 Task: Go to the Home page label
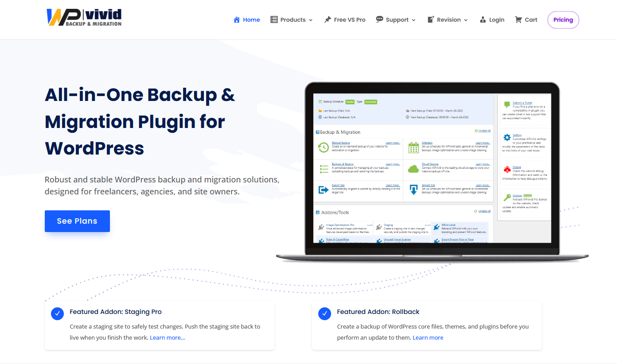pyautogui.click(x=251, y=19)
